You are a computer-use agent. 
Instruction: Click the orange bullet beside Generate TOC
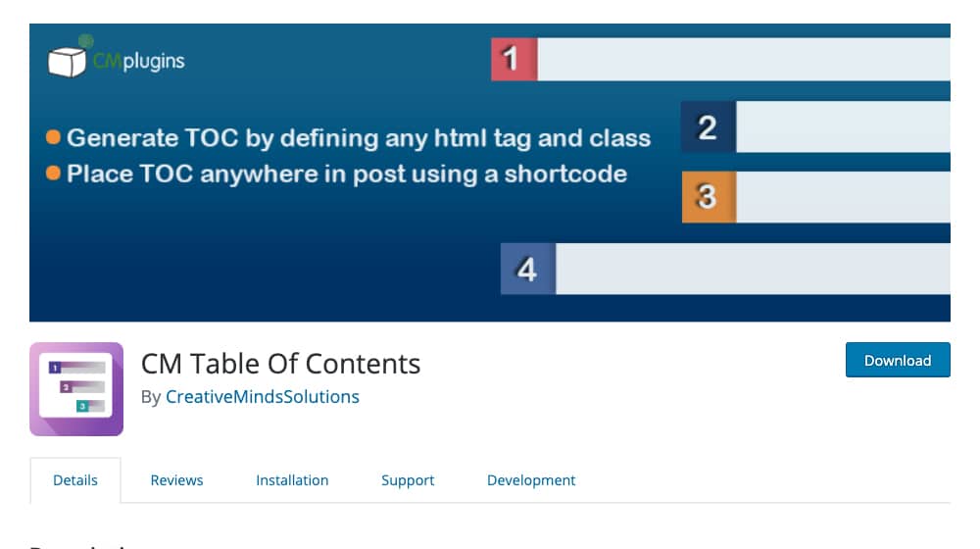click(53, 137)
